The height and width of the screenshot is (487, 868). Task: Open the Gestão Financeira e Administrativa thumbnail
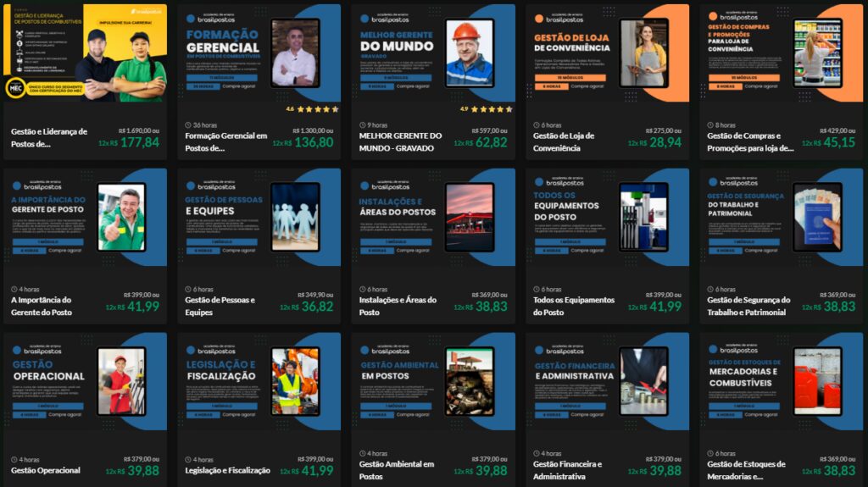tap(607, 381)
